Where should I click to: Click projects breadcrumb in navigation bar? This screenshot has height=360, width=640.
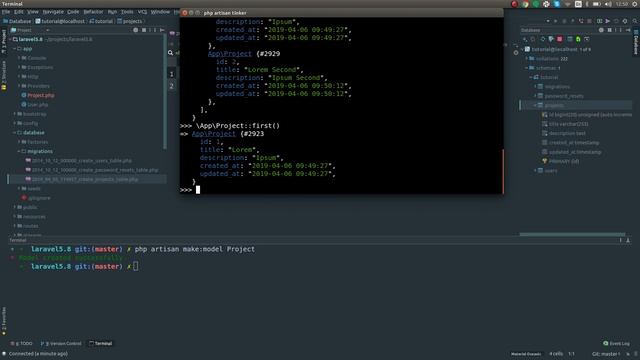(x=130, y=21)
